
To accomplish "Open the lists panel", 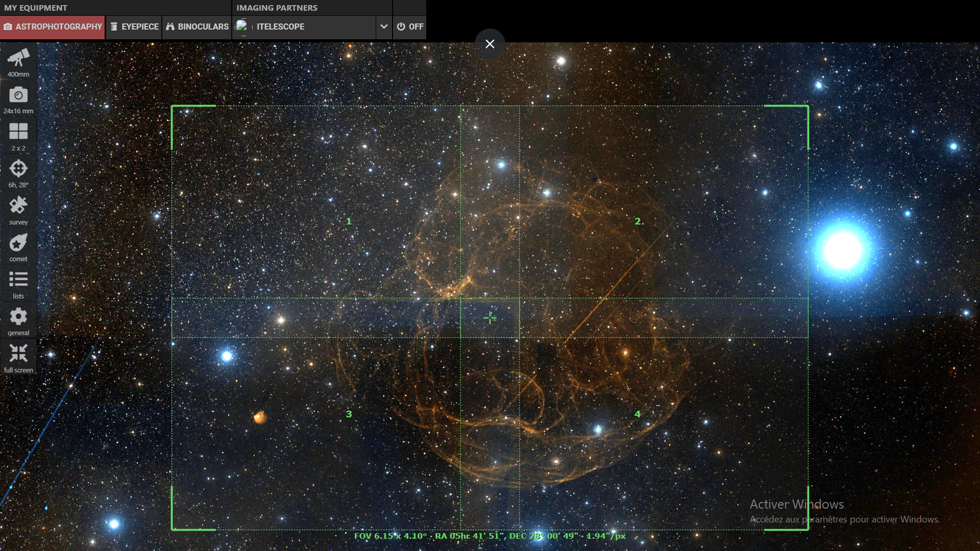I will (18, 284).
